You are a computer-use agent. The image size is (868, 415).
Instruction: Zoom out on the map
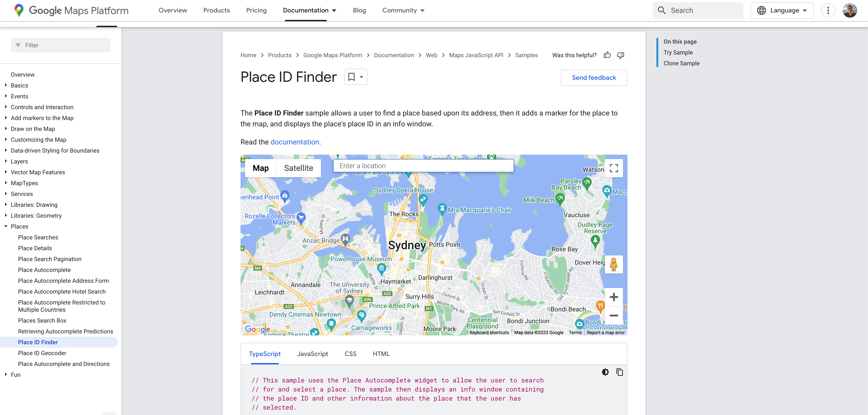614,316
